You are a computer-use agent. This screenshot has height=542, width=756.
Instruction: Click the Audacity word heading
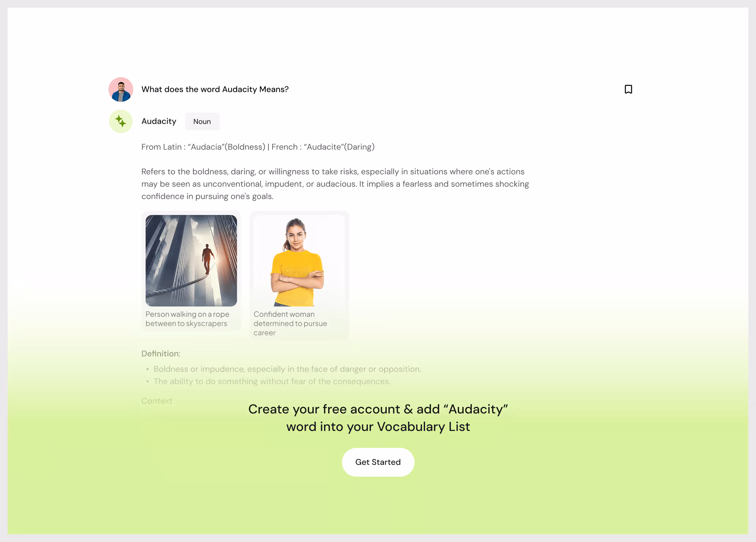point(159,121)
